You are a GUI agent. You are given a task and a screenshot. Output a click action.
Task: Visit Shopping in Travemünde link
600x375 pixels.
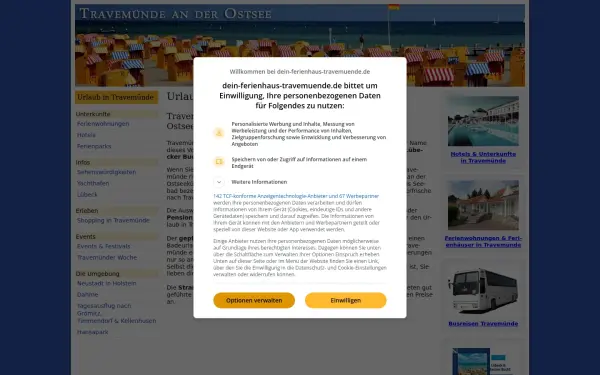113,220
